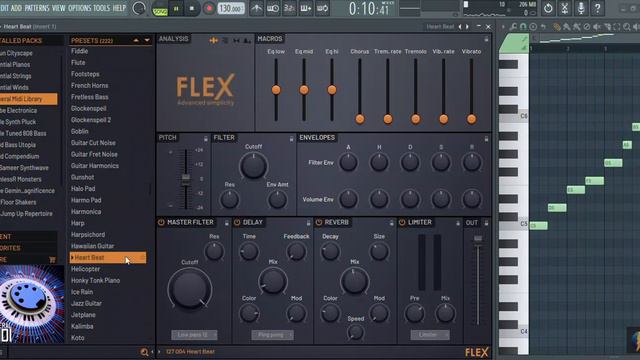This screenshot has width=640, height=360.
Task: Open the wrench tools menu in piano roll
Action: (x=513, y=27)
